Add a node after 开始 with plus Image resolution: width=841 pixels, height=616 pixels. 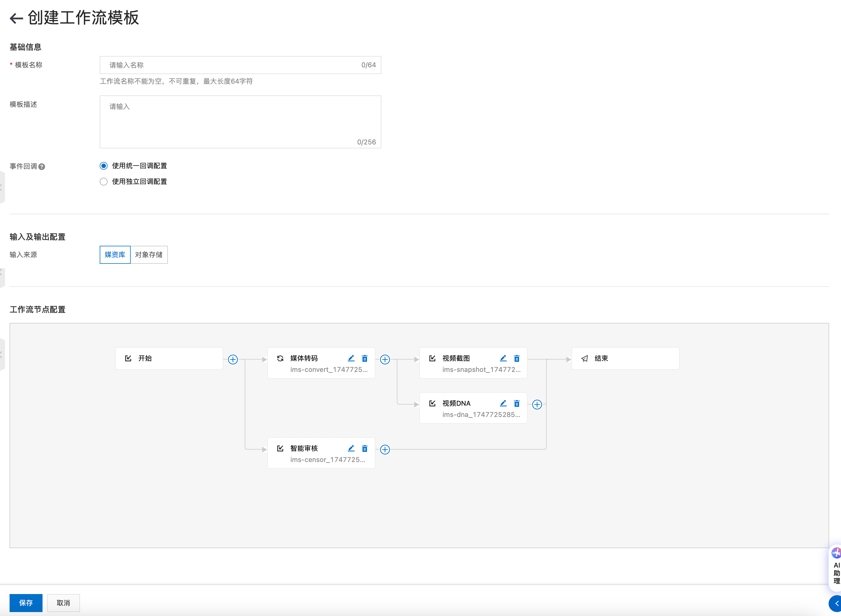click(233, 360)
